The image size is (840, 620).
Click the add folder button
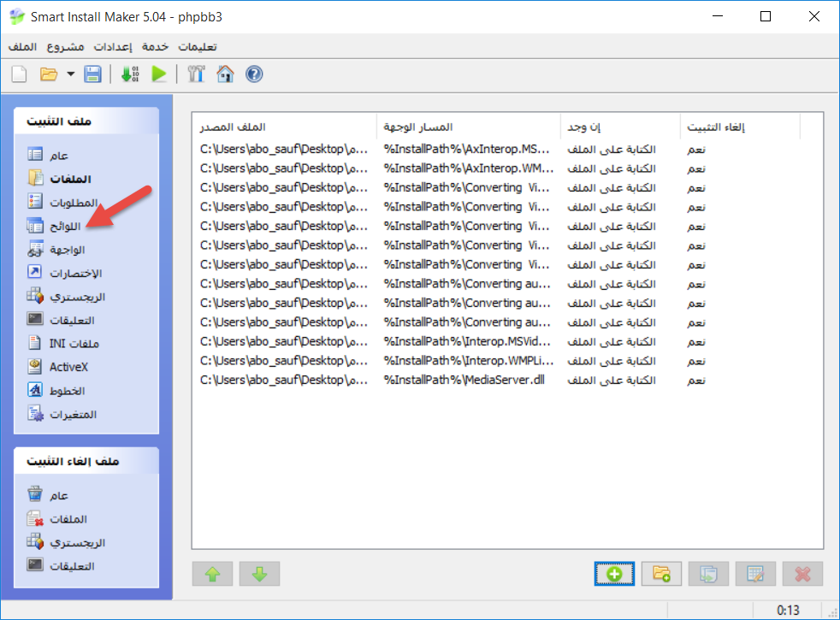point(661,574)
